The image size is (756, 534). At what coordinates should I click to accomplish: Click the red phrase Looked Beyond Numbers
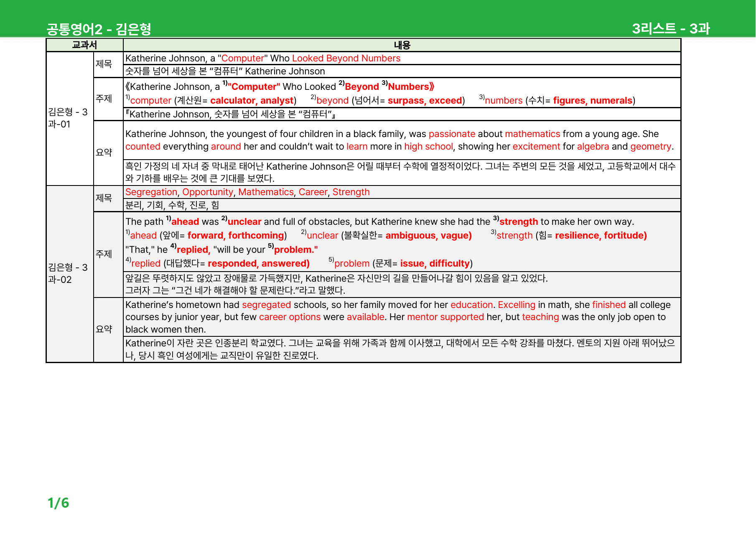tap(346, 58)
